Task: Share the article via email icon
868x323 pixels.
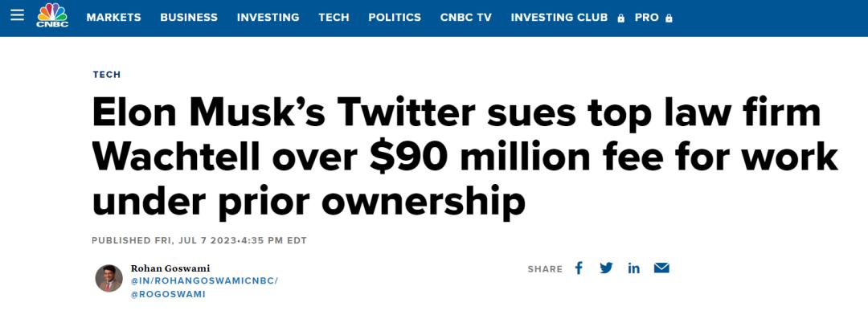Action: click(661, 268)
